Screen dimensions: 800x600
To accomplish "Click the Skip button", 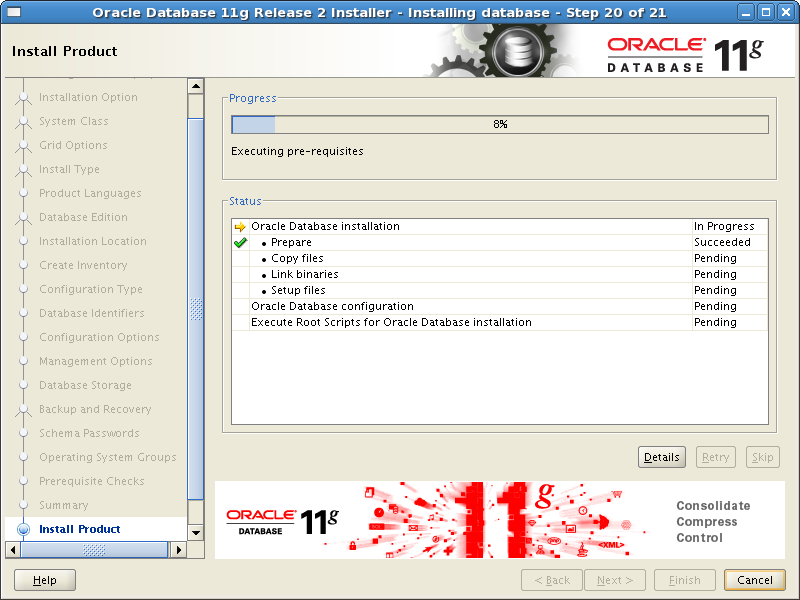I will pyautogui.click(x=762, y=457).
